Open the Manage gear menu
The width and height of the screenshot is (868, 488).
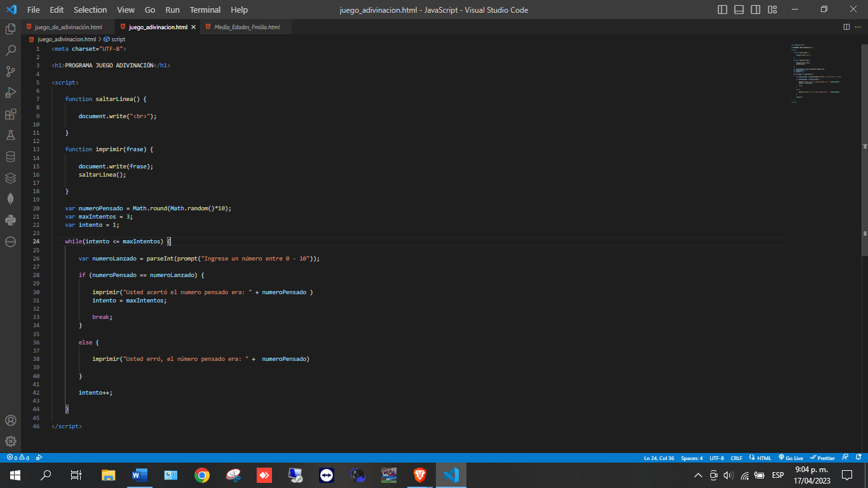[x=10, y=441]
